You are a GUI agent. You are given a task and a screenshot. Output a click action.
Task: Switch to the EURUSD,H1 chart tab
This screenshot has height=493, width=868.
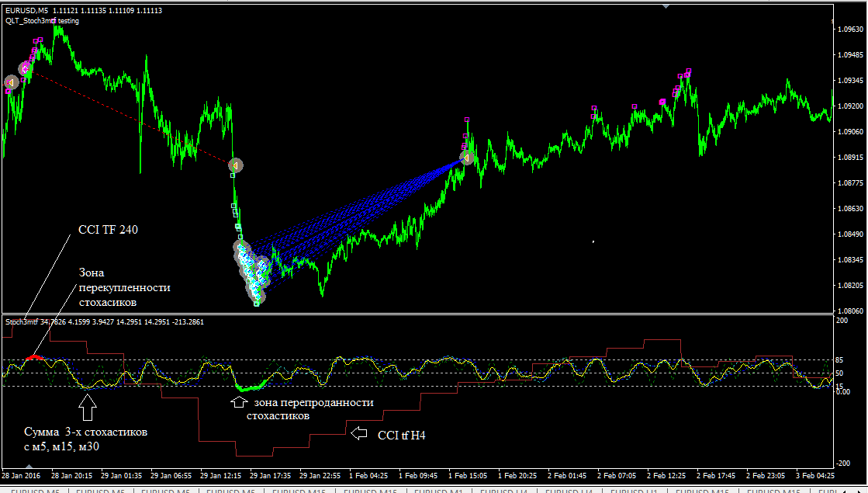click(x=635, y=490)
